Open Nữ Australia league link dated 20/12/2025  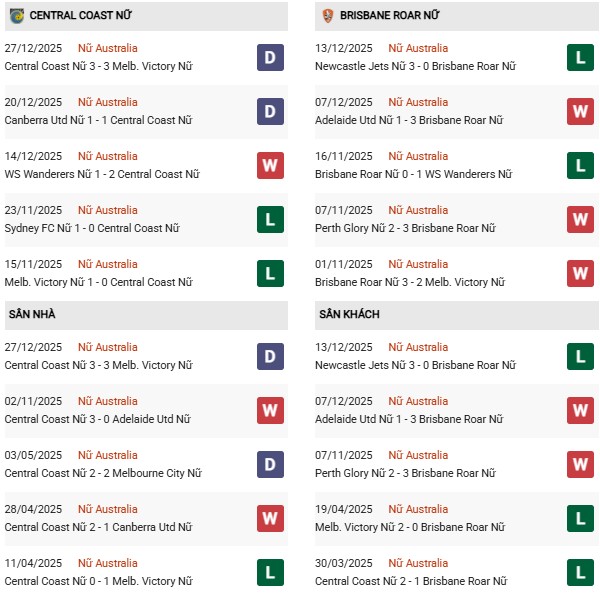pyautogui.click(x=108, y=102)
